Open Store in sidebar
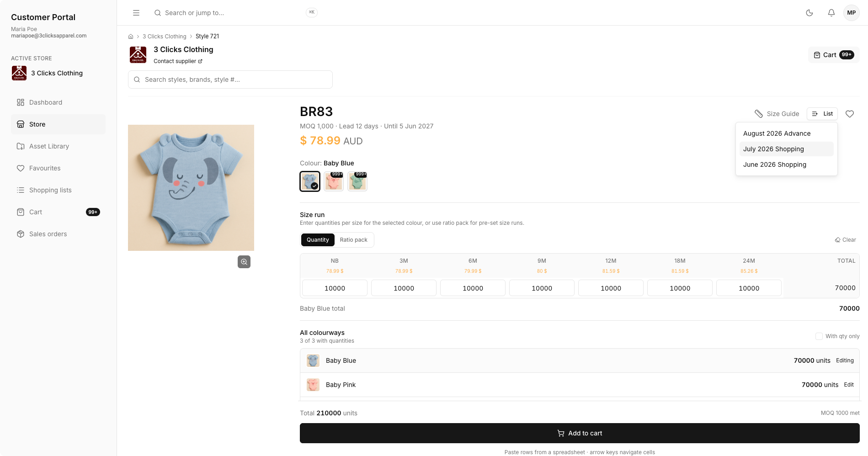This screenshot has width=868, height=456. click(x=58, y=124)
